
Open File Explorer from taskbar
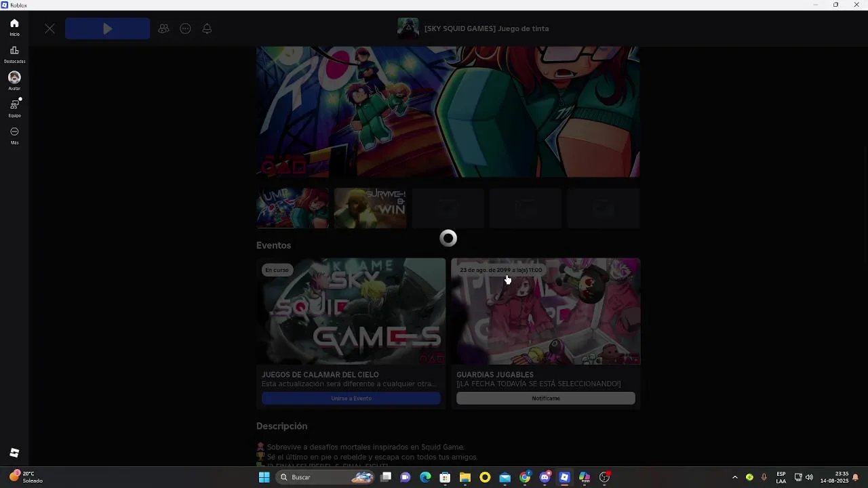tap(465, 477)
